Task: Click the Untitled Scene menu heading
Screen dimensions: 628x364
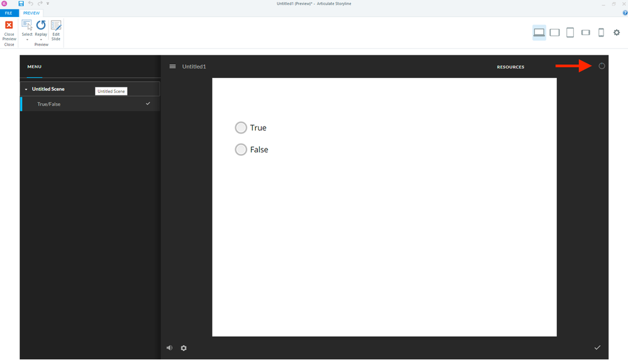Action: coord(48,89)
